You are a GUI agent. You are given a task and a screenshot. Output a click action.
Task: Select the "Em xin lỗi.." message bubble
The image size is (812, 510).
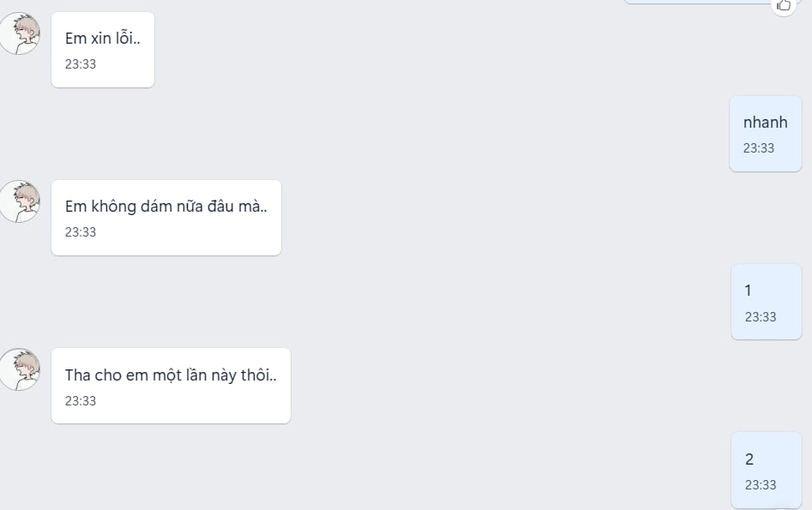coord(103,50)
